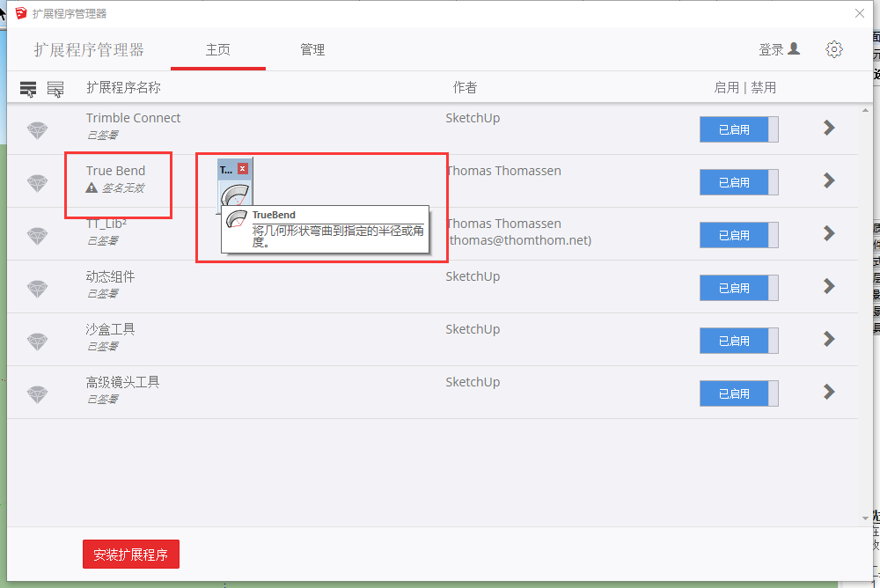Toggle the 已启用 switch for 动态组件
The image size is (880, 588).
coord(738,288)
